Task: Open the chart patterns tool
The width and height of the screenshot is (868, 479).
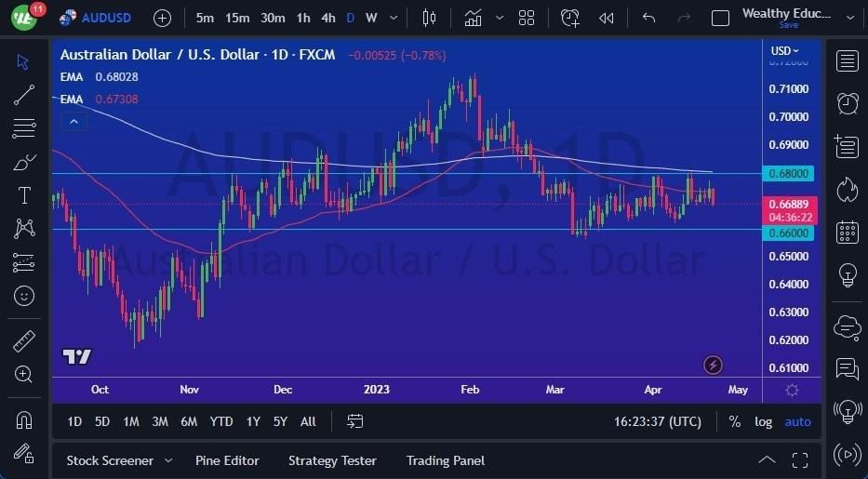Action: (24, 229)
